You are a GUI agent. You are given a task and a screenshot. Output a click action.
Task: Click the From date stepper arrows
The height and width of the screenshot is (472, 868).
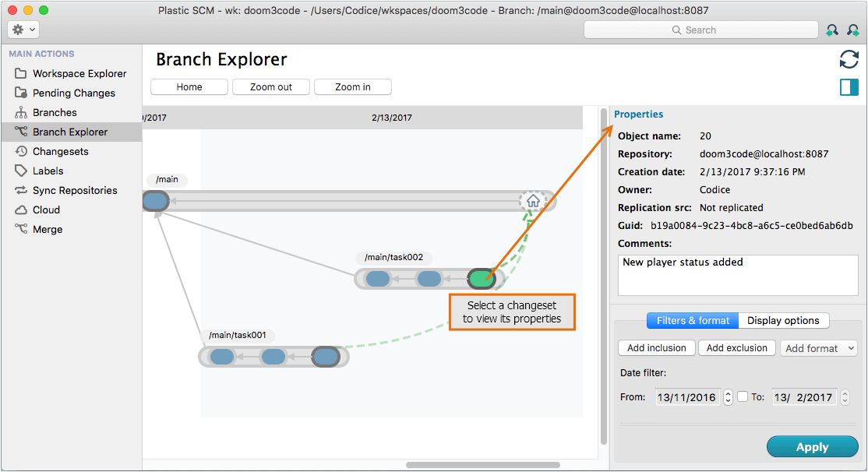pyautogui.click(x=728, y=397)
